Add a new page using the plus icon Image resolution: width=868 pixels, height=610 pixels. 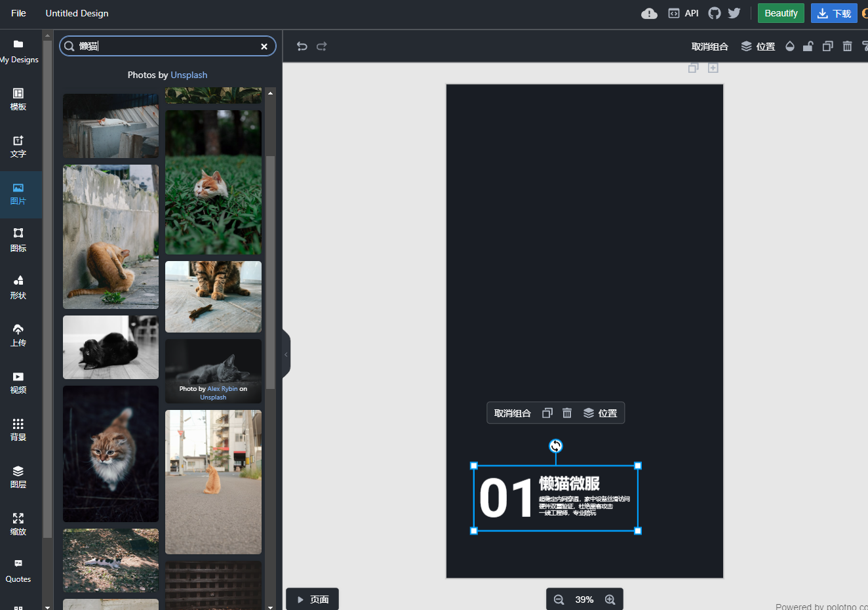pyautogui.click(x=713, y=68)
